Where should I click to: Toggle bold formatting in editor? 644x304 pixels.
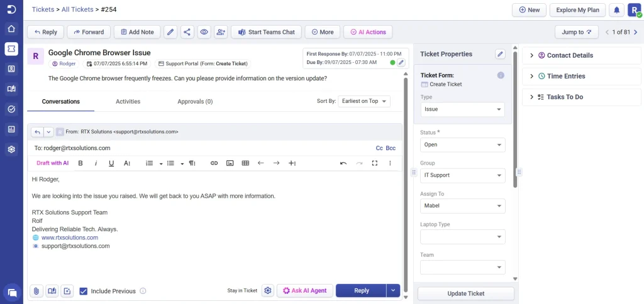tap(80, 163)
